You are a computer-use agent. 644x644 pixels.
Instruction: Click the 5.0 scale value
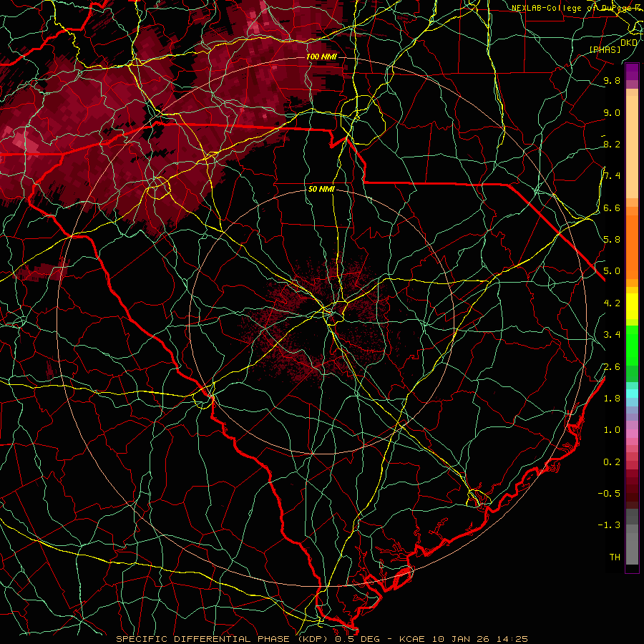(x=612, y=271)
